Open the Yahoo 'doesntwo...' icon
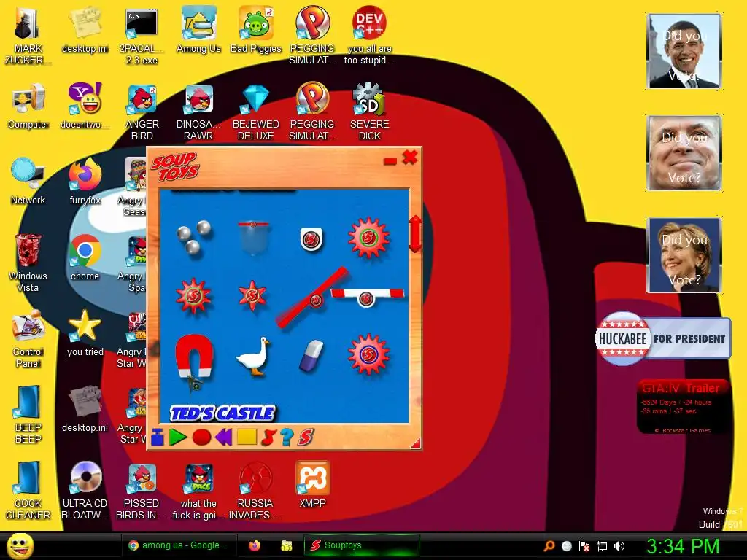The height and width of the screenshot is (560, 747). click(x=85, y=106)
